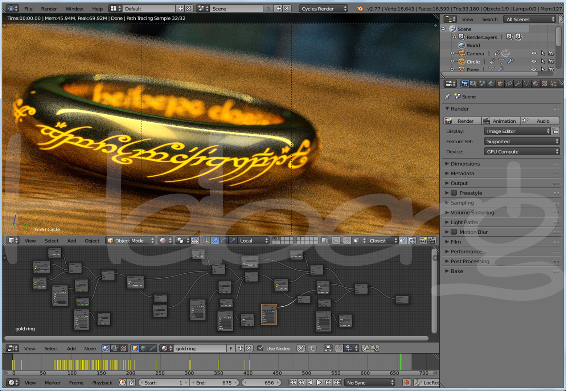Click the Animation render button
The image size is (566, 392).
[501, 121]
